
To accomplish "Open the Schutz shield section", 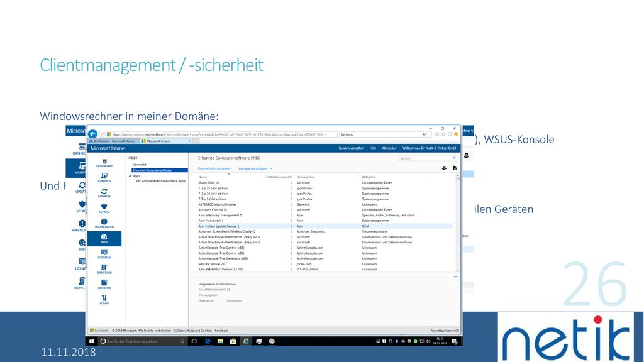I will click(x=104, y=209).
